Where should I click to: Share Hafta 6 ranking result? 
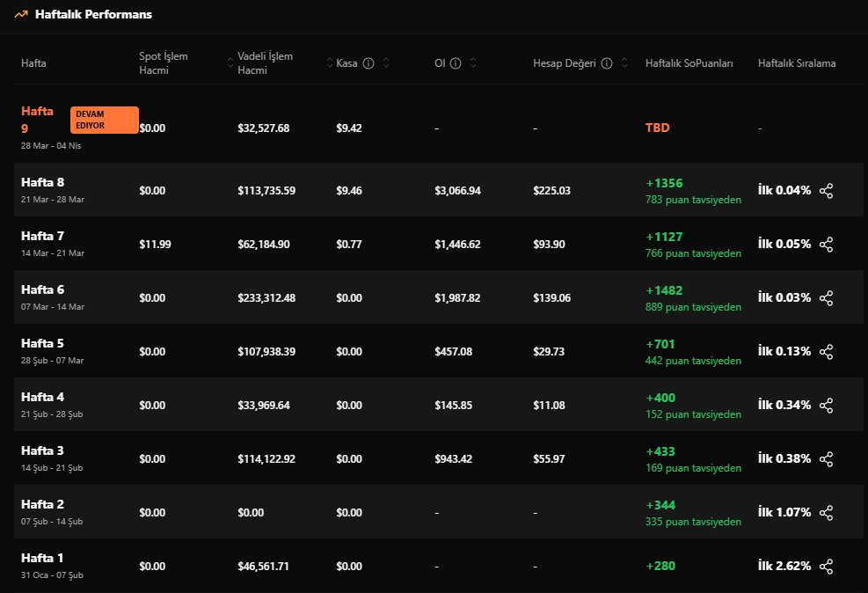(826, 298)
